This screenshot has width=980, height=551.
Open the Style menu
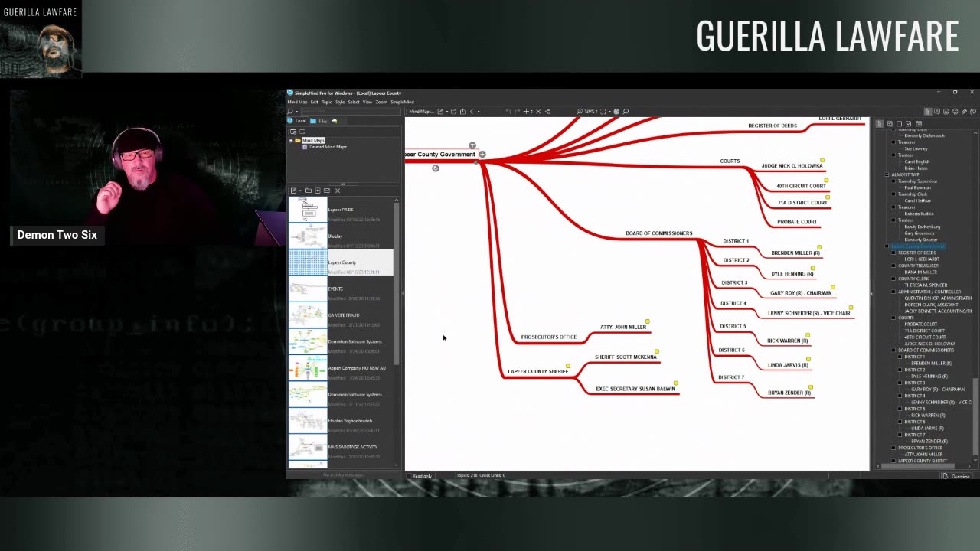click(x=340, y=102)
